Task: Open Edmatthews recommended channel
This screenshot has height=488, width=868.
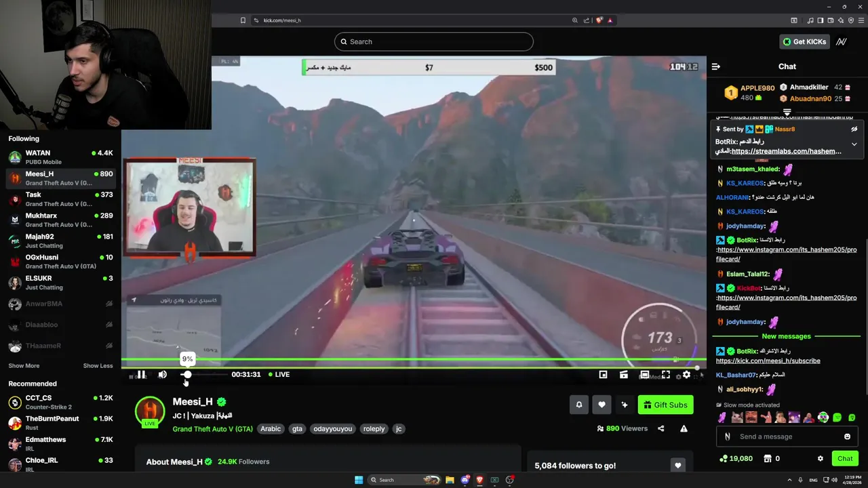Action: point(60,444)
